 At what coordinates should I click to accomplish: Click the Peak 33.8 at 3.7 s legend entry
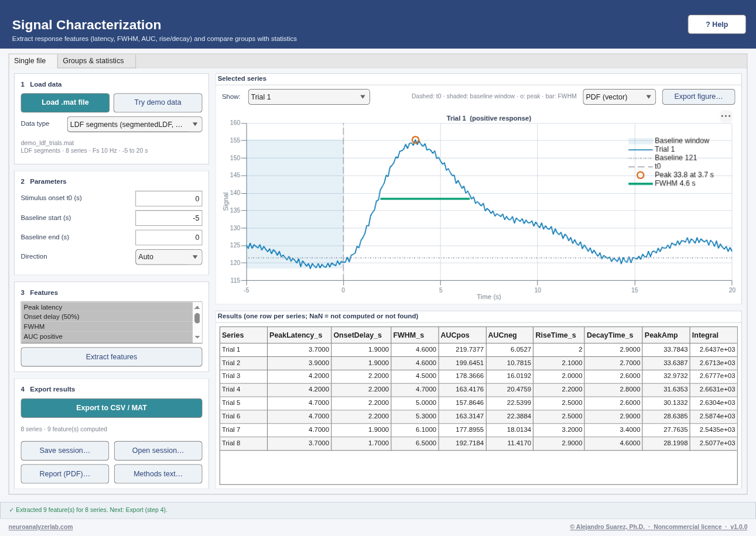[x=671, y=175]
